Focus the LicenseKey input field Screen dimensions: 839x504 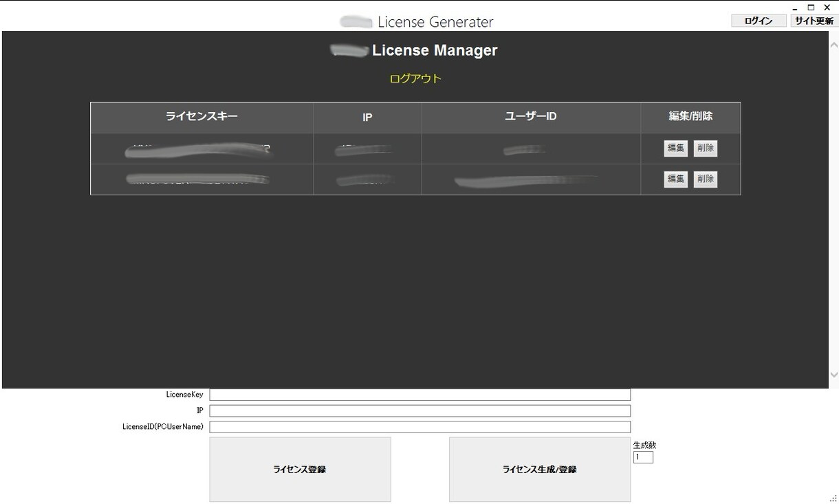(419, 395)
